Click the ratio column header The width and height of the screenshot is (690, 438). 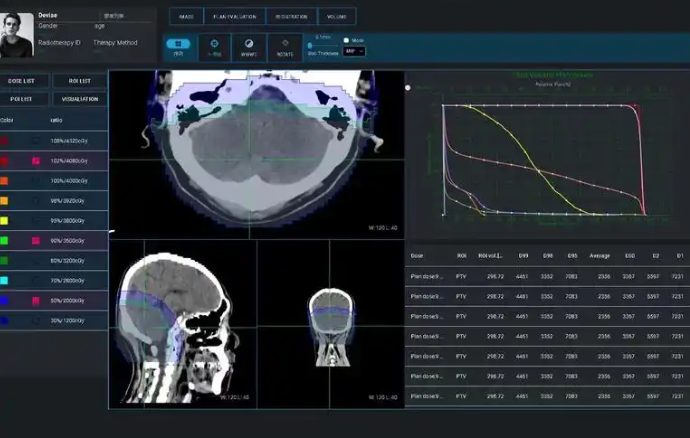[x=56, y=120]
